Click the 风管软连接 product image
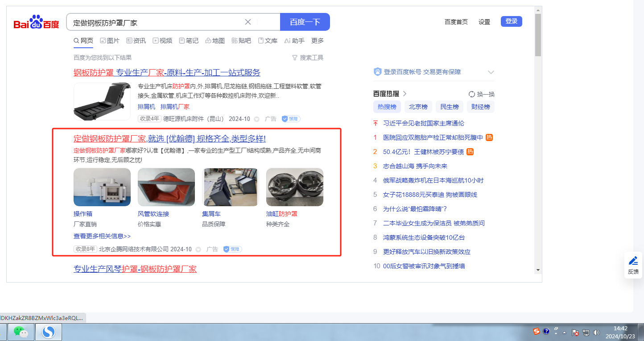Screen dimensions: 644x341 click(x=166, y=187)
